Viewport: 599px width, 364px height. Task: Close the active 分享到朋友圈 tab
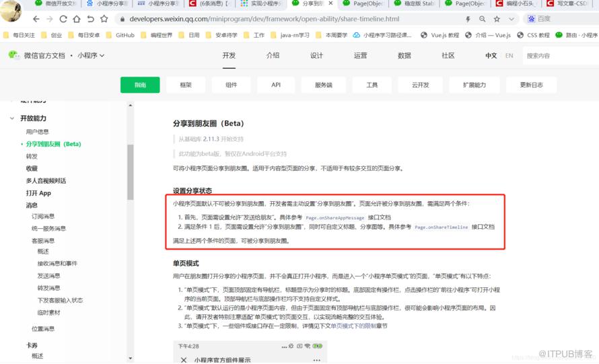[330, 3]
